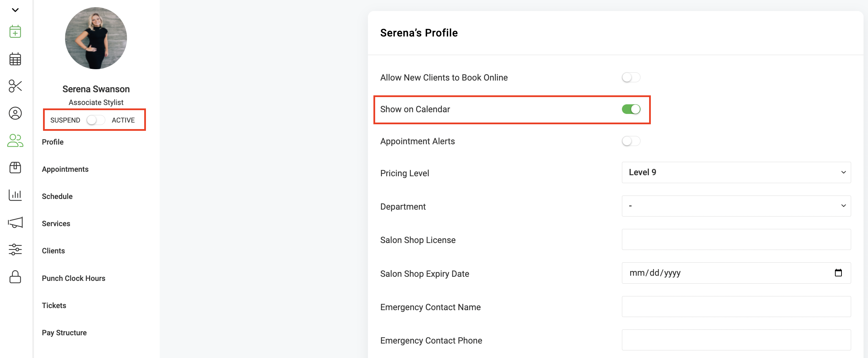The height and width of the screenshot is (358, 868).
Task: Open the scissors services icon
Action: point(15,86)
